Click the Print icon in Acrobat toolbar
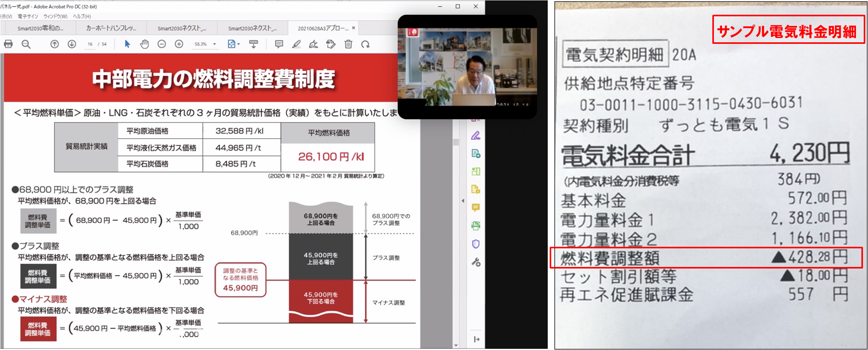Screen dimensions: 868x350 [8, 44]
